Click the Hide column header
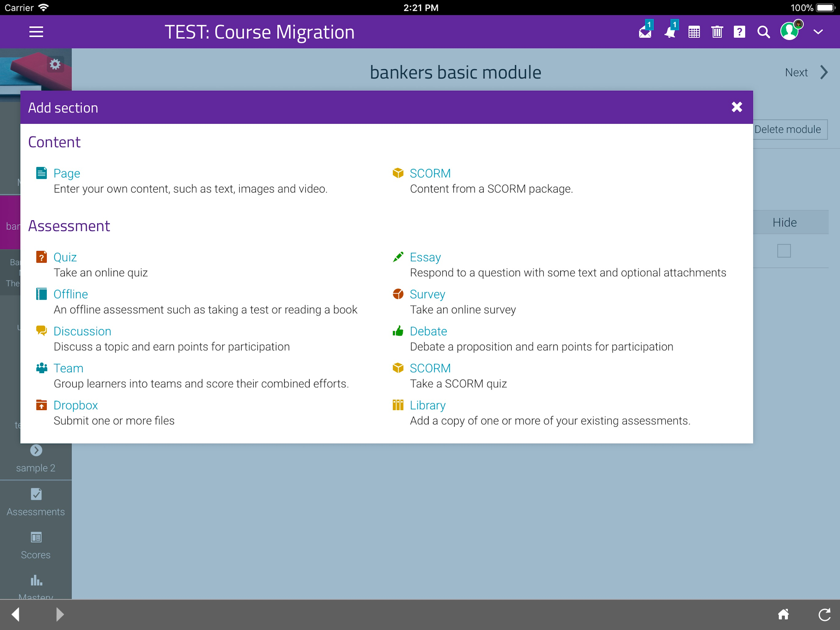The image size is (840, 630). pos(785,222)
